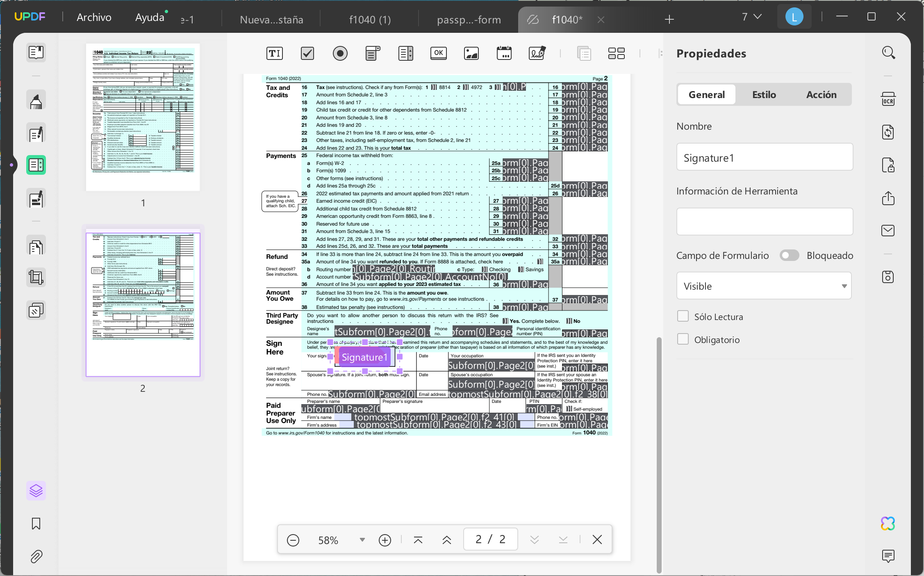
Task: Open the Visible visibility dropdown
Action: point(764,286)
